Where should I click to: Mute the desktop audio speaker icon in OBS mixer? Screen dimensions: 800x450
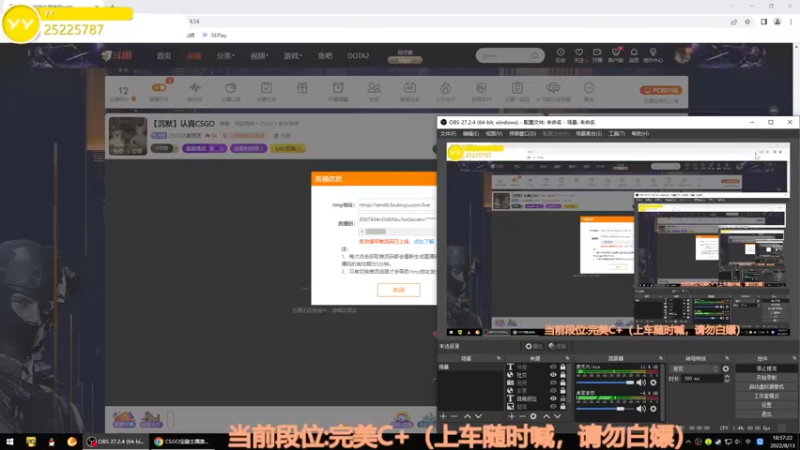click(x=641, y=409)
